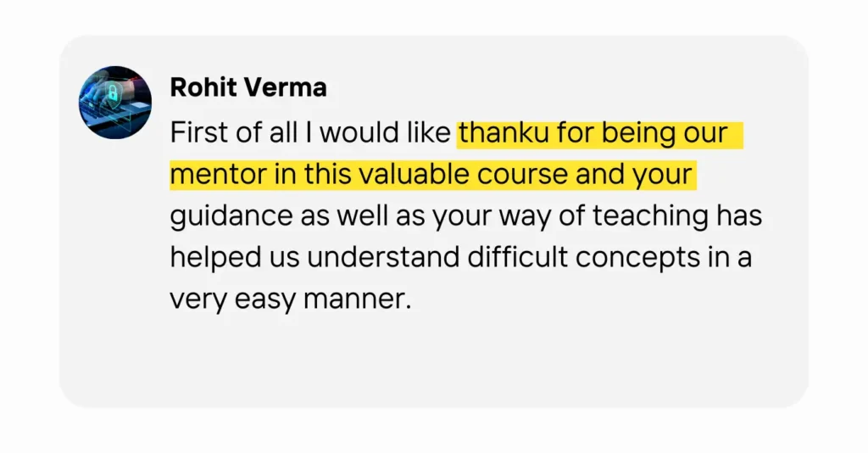This screenshot has width=868, height=453.
Task: Click the word "Rohit" in the name
Action: (x=202, y=87)
